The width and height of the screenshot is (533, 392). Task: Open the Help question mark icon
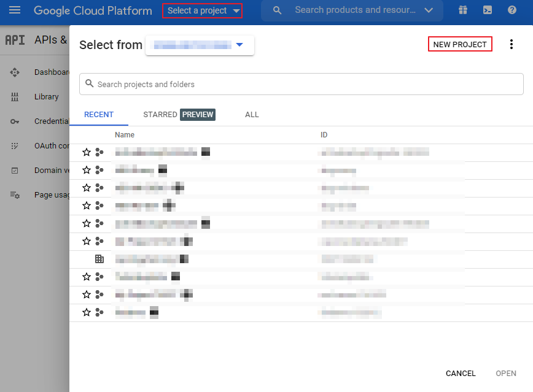512,10
